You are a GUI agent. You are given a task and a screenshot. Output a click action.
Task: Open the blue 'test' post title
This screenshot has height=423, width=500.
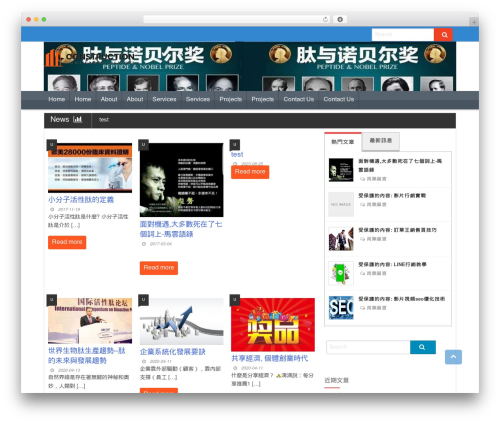coord(237,155)
